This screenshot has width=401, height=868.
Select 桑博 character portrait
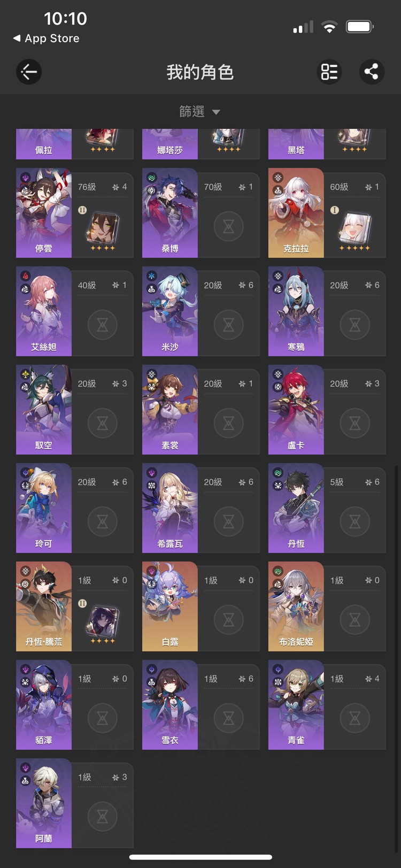[x=170, y=213]
